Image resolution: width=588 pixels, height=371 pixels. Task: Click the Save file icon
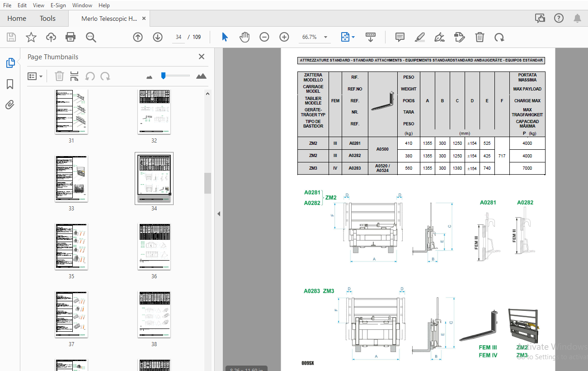pos(11,37)
